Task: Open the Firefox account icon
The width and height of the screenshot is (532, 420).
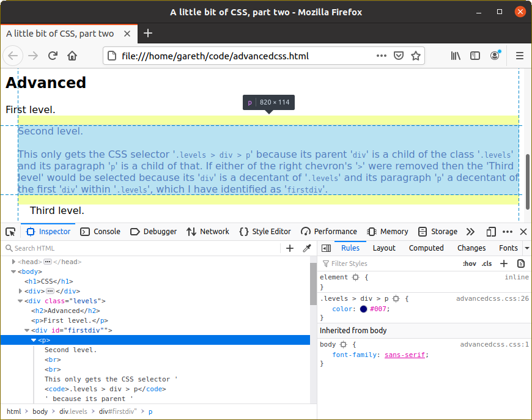Action: (x=495, y=56)
